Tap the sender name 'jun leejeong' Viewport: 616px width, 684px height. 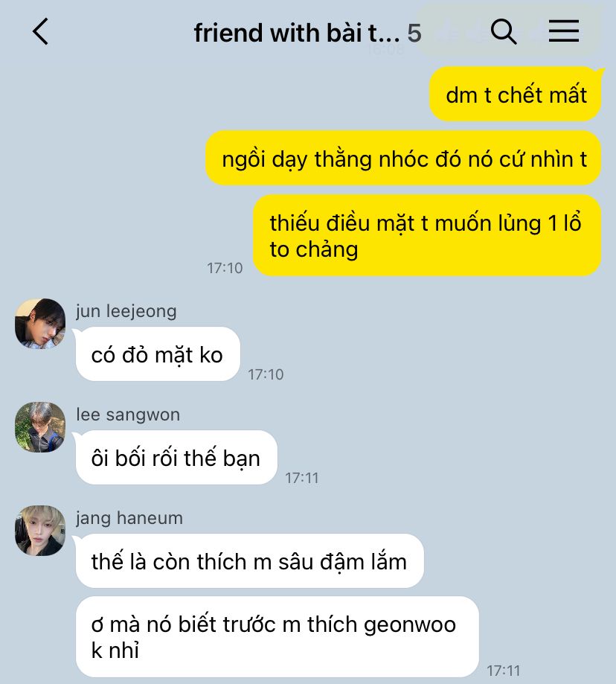pyautogui.click(x=126, y=311)
